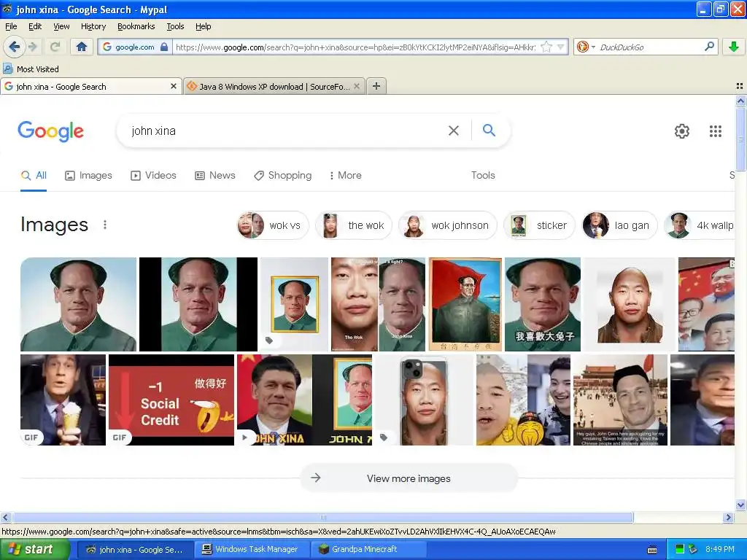
Task: Clear the Google search box with X
Action: click(454, 131)
